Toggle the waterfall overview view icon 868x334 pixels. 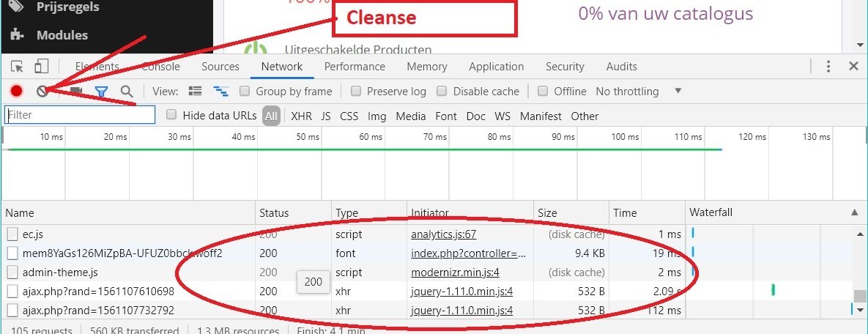(x=220, y=92)
